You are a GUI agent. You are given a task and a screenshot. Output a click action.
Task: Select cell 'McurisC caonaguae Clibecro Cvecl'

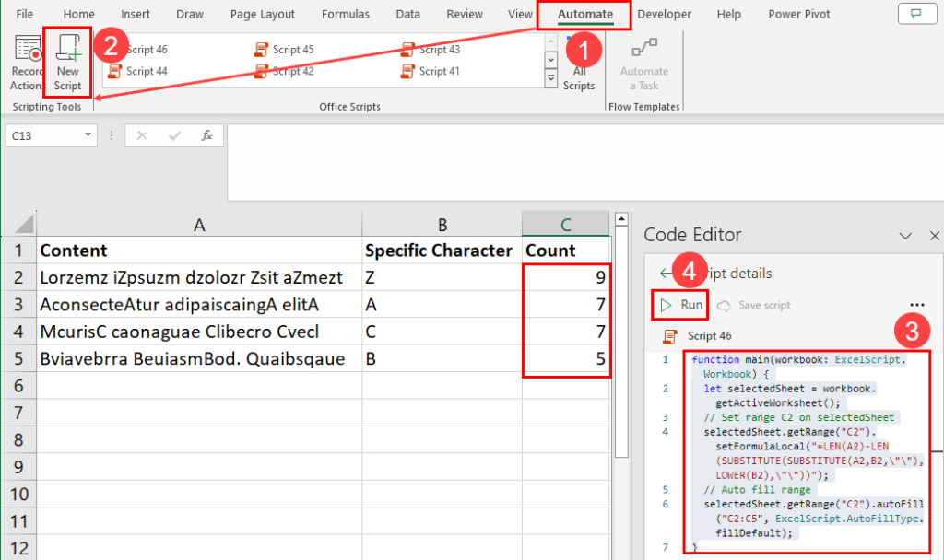pos(199,332)
